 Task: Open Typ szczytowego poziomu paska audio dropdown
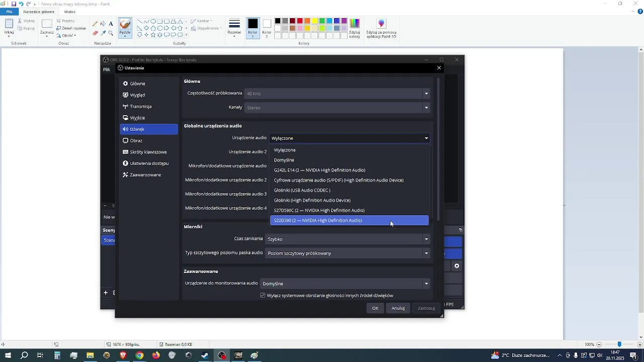[x=348, y=253]
